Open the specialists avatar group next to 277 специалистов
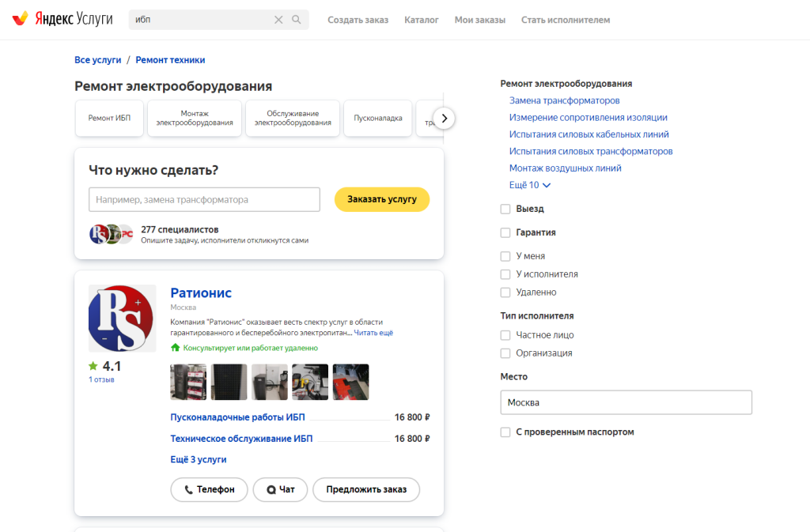The height and width of the screenshot is (532, 810). [x=111, y=234]
